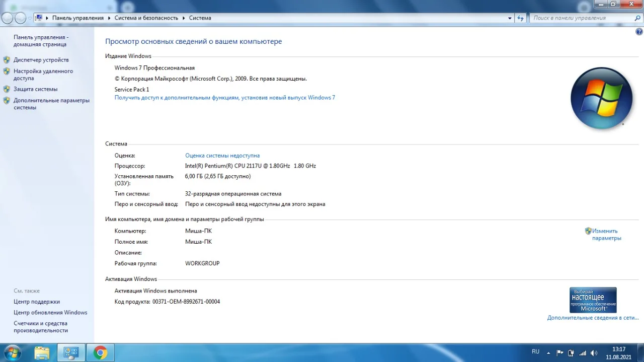Select Windows 7 Профессиональная text

[154, 68]
